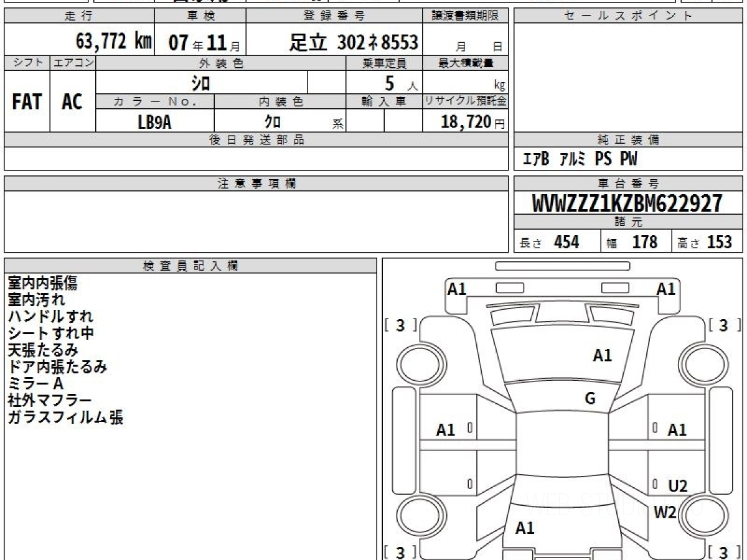Image resolution: width=747 pixels, height=560 pixels.
Task: Select length value 長さ 454
Action: pyautogui.click(x=550, y=242)
